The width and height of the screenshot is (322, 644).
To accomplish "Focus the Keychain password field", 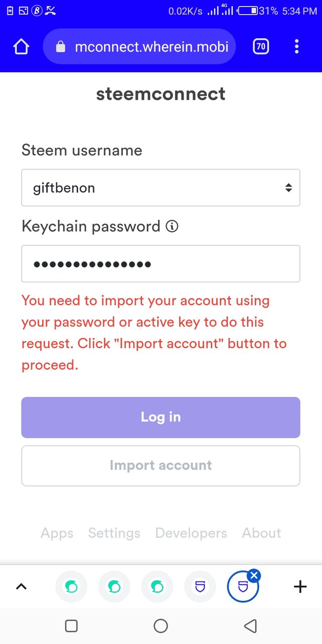I will tap(160, 264).
